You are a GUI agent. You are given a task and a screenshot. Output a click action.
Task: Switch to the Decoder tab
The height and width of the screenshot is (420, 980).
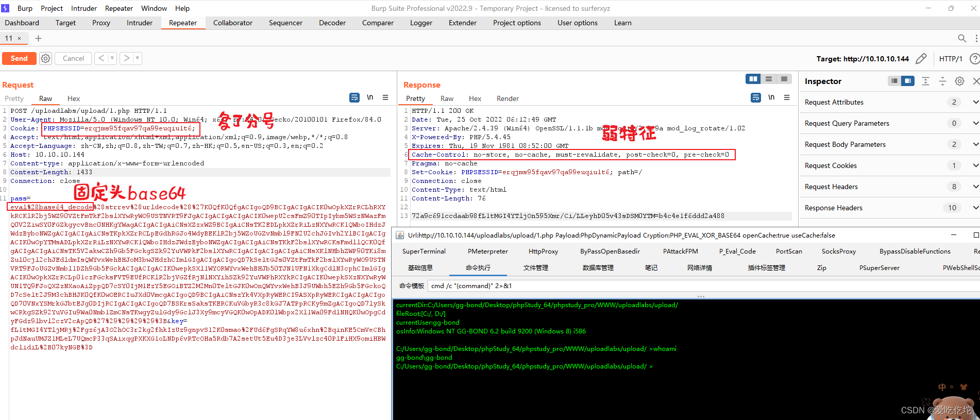pos(332,23)
